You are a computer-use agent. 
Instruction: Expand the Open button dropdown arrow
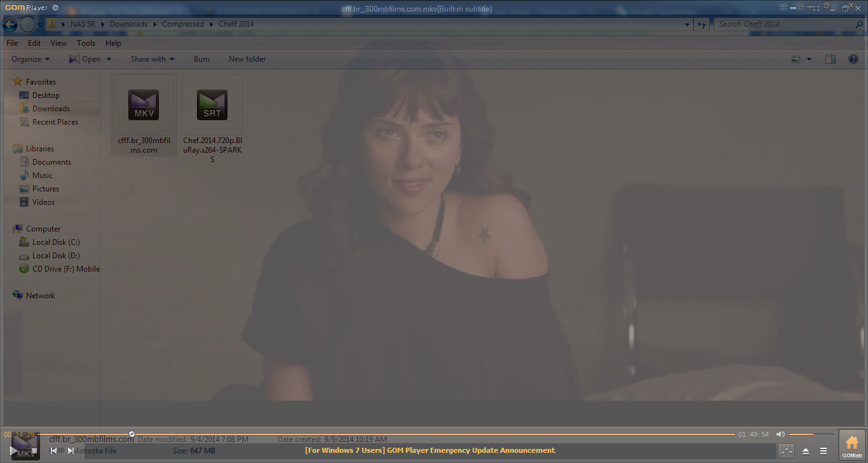pos(109,59)
